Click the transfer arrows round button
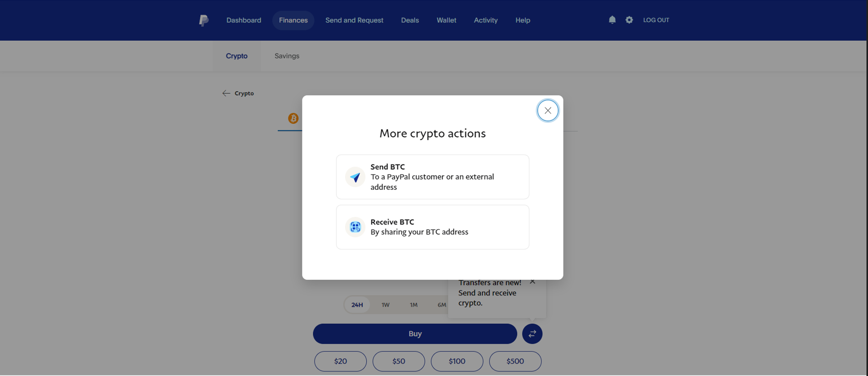Viewport: 868px width, 376px height. [x=532, y=334]
